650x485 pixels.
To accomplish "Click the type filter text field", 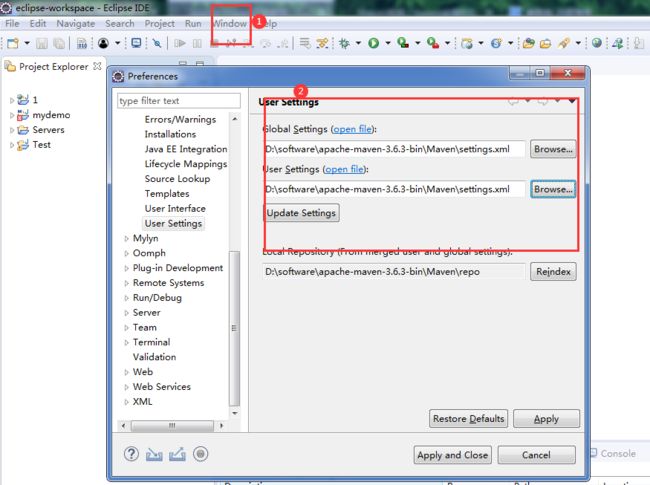I will [x=179, y=101].
